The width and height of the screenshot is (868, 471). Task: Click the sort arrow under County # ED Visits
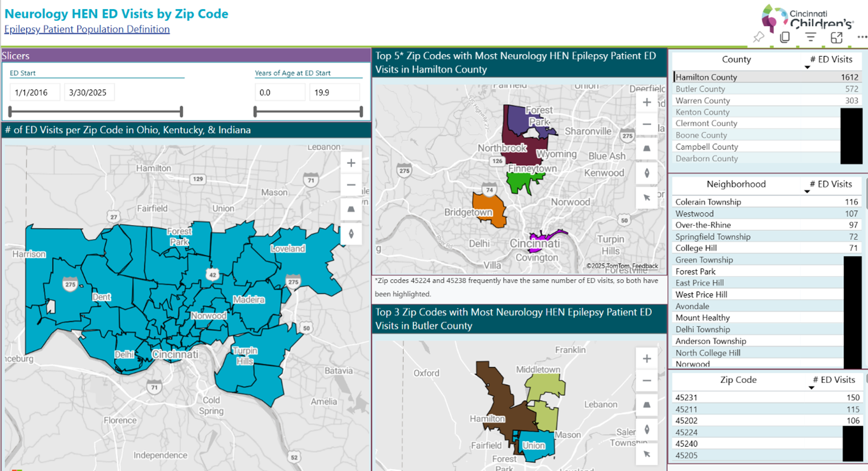[807, 67]
